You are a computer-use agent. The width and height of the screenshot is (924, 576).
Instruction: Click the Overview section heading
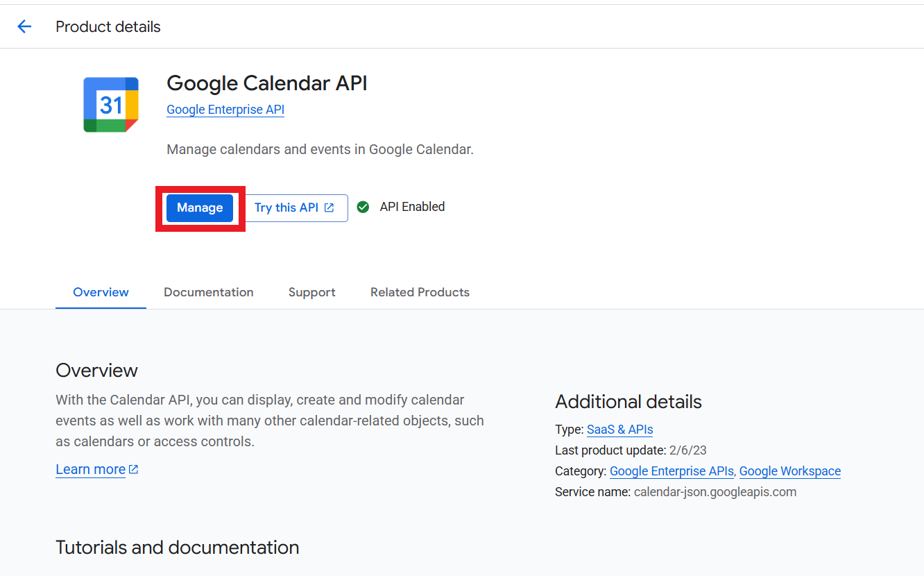pyautogui.click(x=97, y=370)
